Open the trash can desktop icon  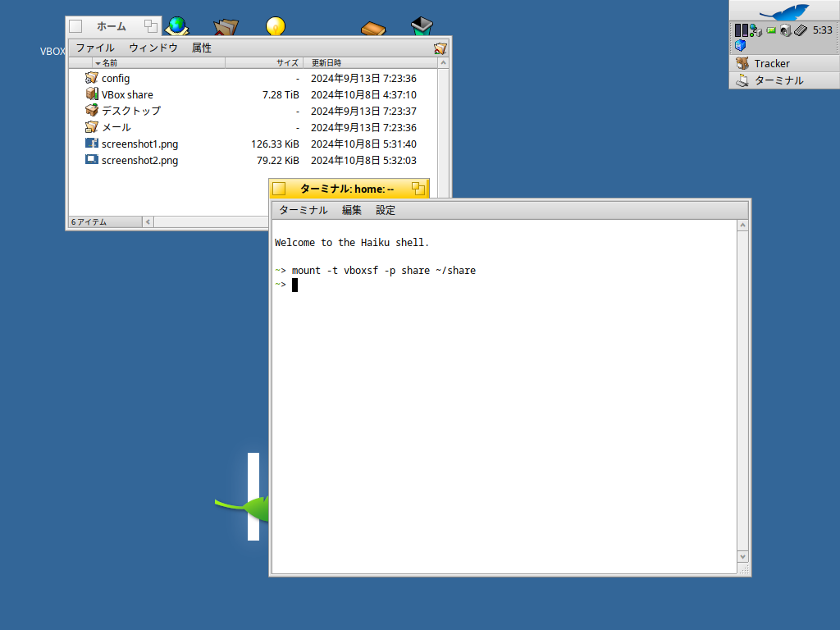click(x=422, y=26)
